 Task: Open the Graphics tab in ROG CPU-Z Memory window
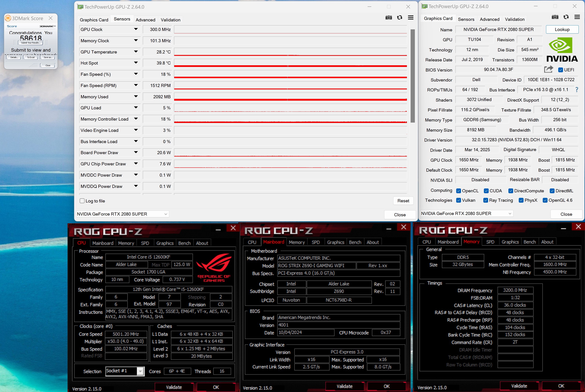pyautogui.click(x=510, y=242)
